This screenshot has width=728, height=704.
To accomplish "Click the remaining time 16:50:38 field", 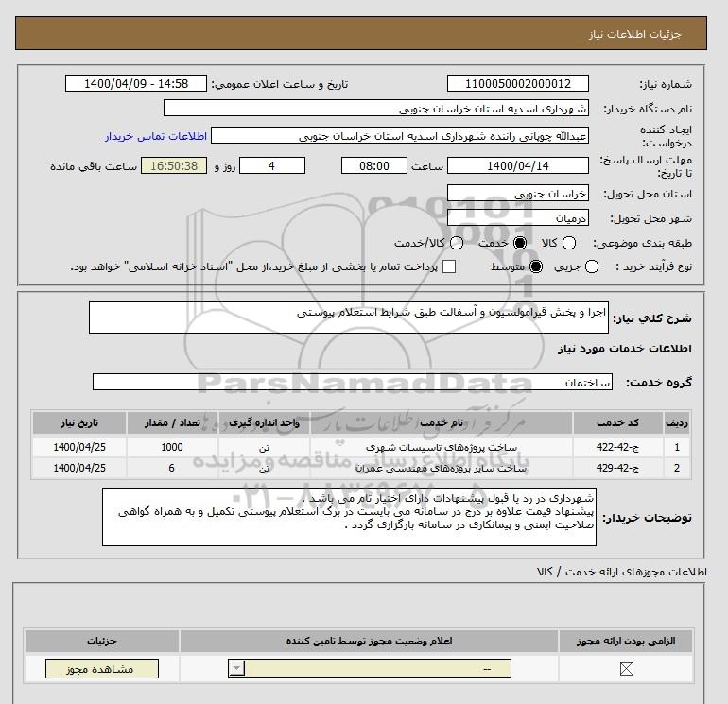I will click(174, 165).
